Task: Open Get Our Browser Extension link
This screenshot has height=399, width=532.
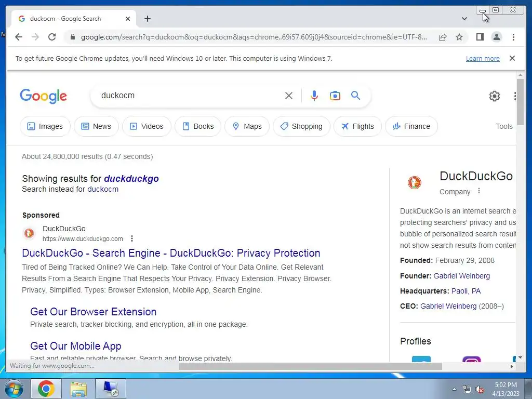Action: [x=94, y=312]
